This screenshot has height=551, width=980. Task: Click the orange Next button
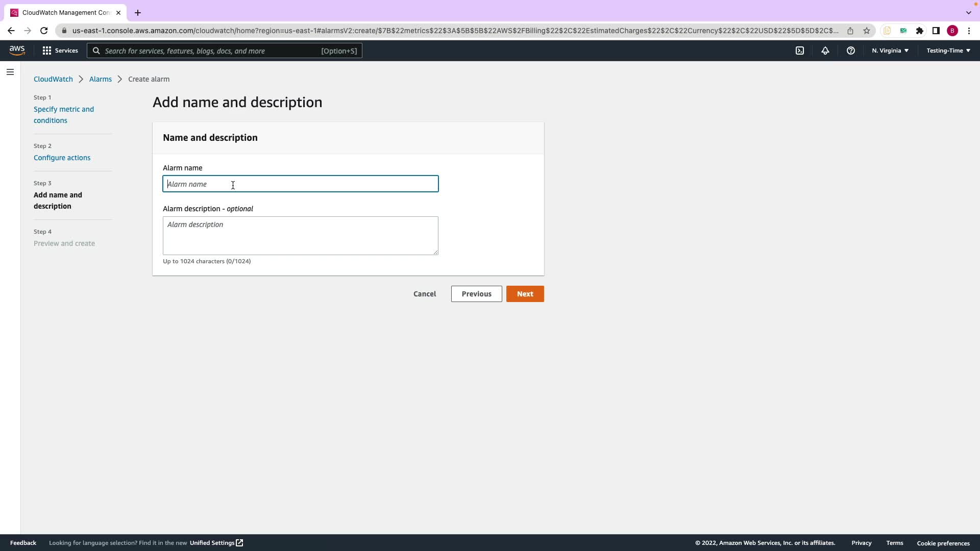pyautogui.click(x=525, y=294)
